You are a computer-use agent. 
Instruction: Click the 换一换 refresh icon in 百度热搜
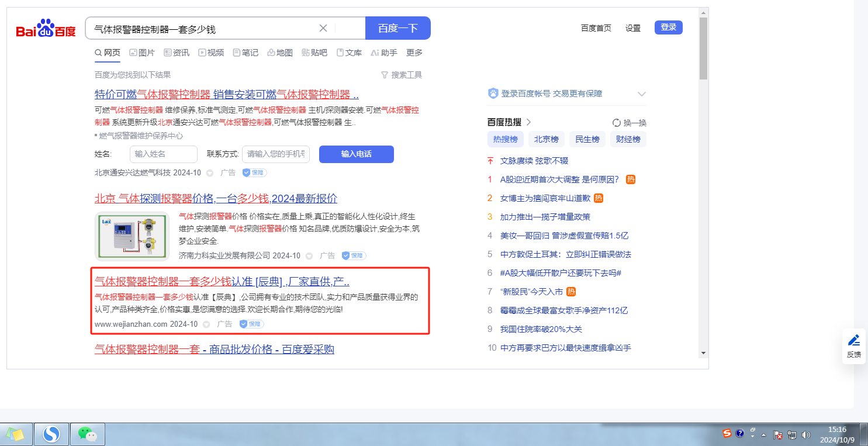tap(616, 123)
